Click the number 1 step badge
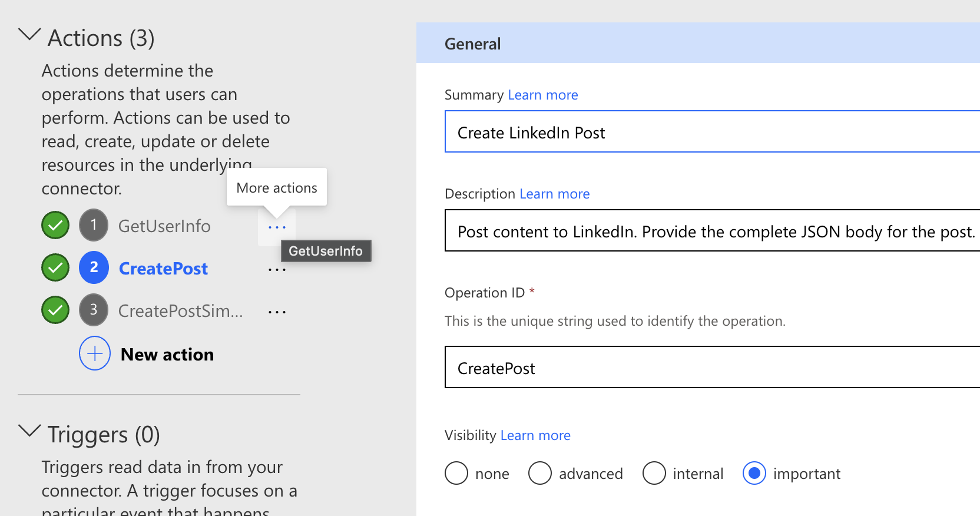Image resolution: width=980 pixels, height=516 pixels. [94, 225]
